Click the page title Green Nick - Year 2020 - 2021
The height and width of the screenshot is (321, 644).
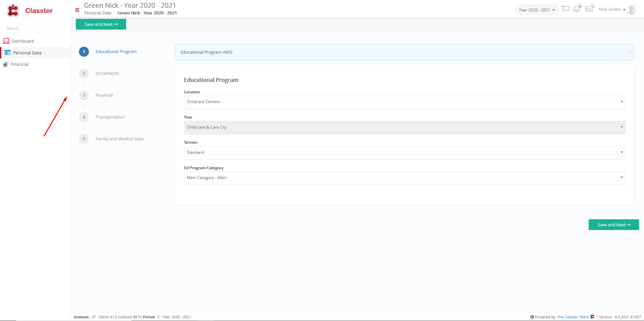coord(130,5)
